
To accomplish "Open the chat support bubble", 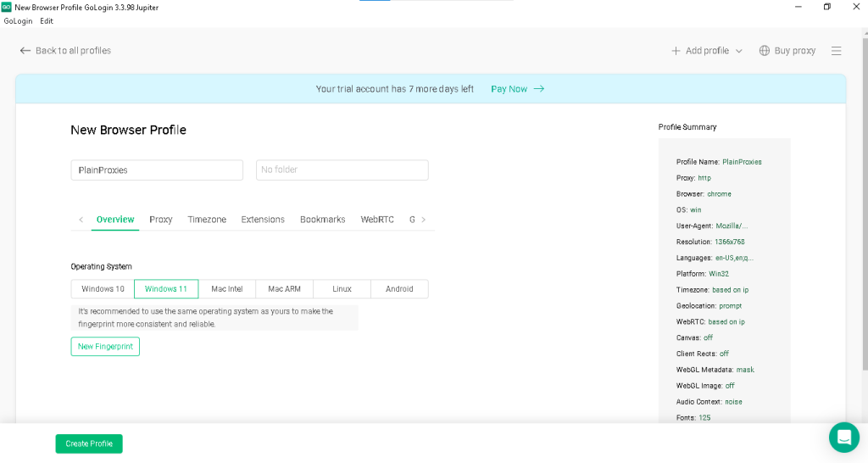I will coord(843,438).
